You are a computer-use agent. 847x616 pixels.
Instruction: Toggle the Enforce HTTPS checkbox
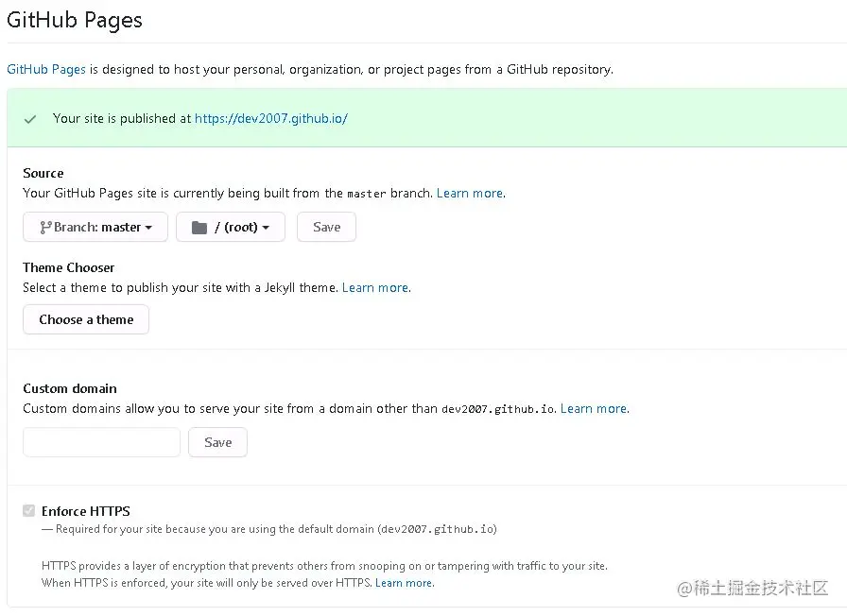click(28, 510)
